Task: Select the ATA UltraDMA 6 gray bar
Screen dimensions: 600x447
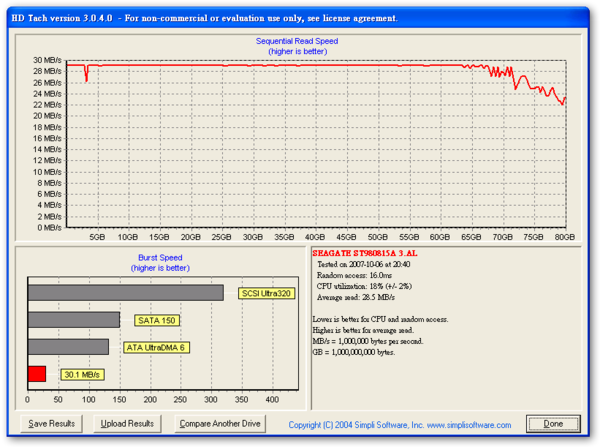Action: (68, 347)
